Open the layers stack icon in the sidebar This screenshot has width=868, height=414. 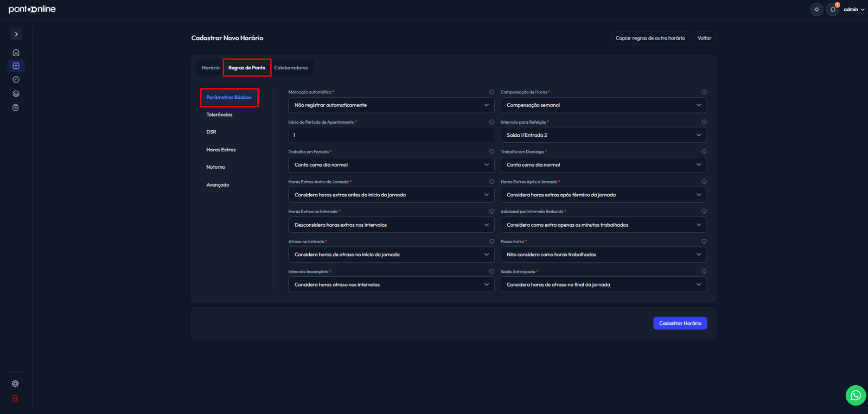pos(16,93)
